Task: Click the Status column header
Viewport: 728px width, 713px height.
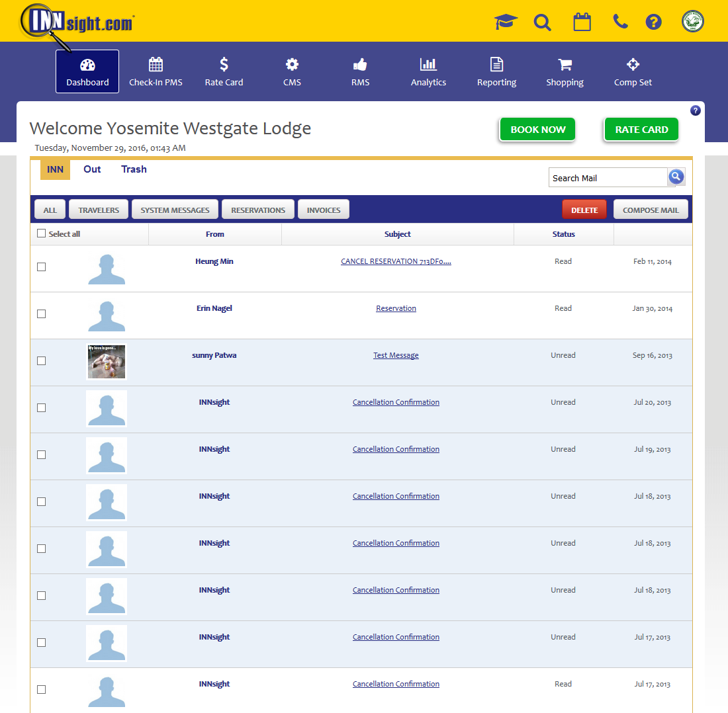Action: coord(564,234)
